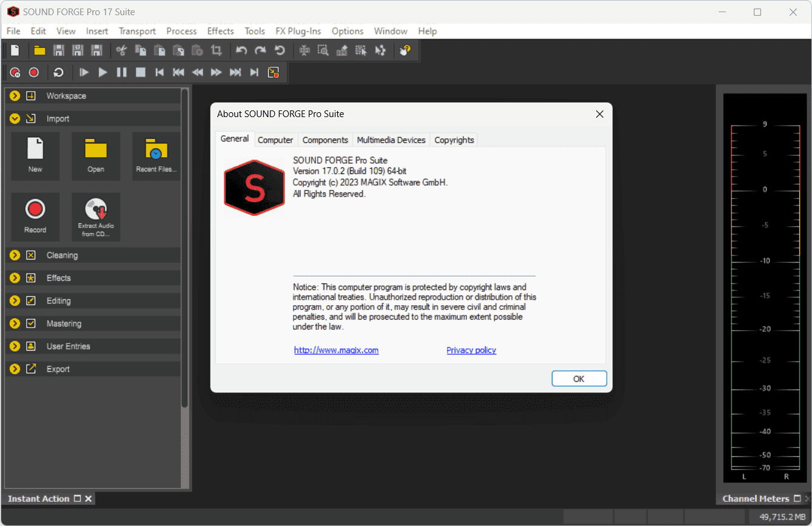
Task: Close the Instant Action panel
Action: pyautogui.click(x=89, y=499)
